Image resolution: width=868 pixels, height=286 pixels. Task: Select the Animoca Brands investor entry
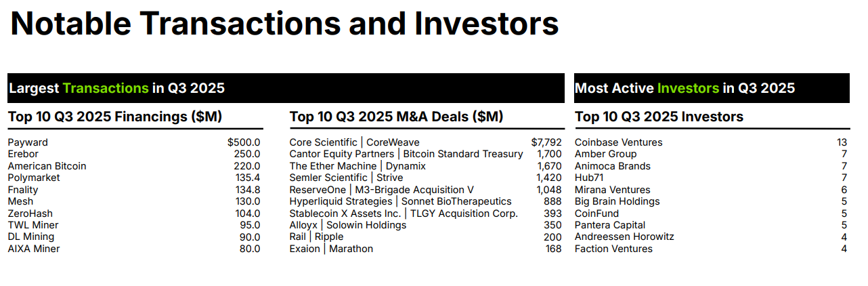point(612,166)
